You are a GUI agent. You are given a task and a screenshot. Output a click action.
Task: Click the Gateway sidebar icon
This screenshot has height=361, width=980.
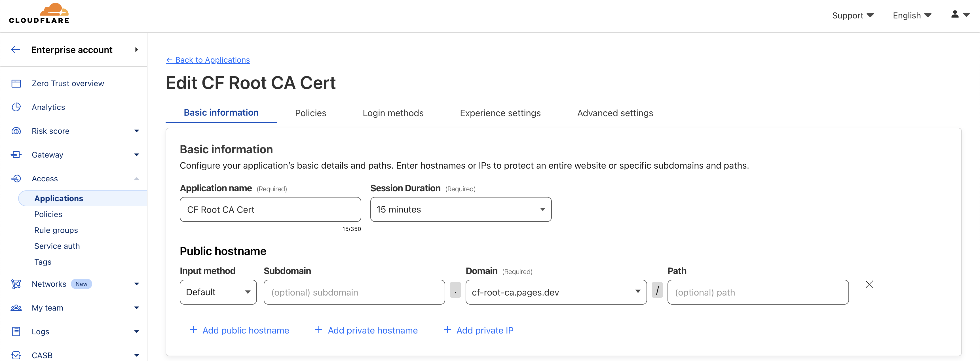(x=16, y=155)
